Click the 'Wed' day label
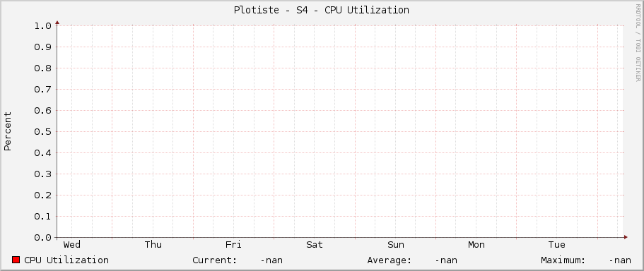Viewport: 644px width, 271px height. (72, 245)
